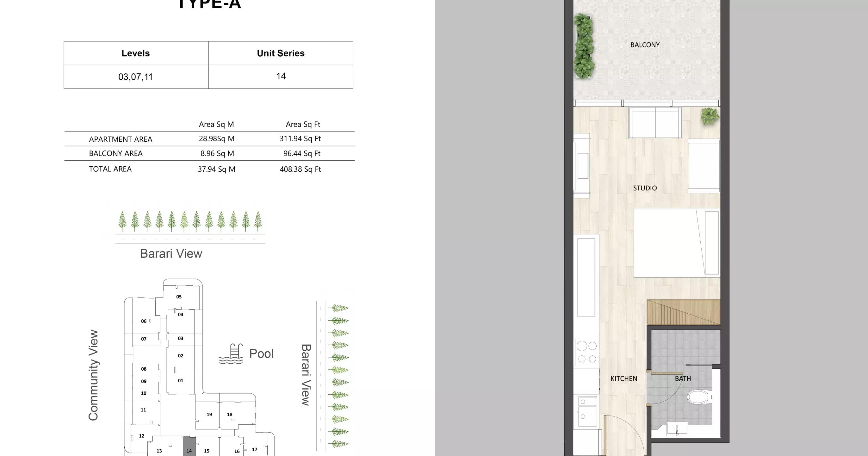Select unit 05 on the key plan
Screen dimensions: 868x456
(179, 297)
